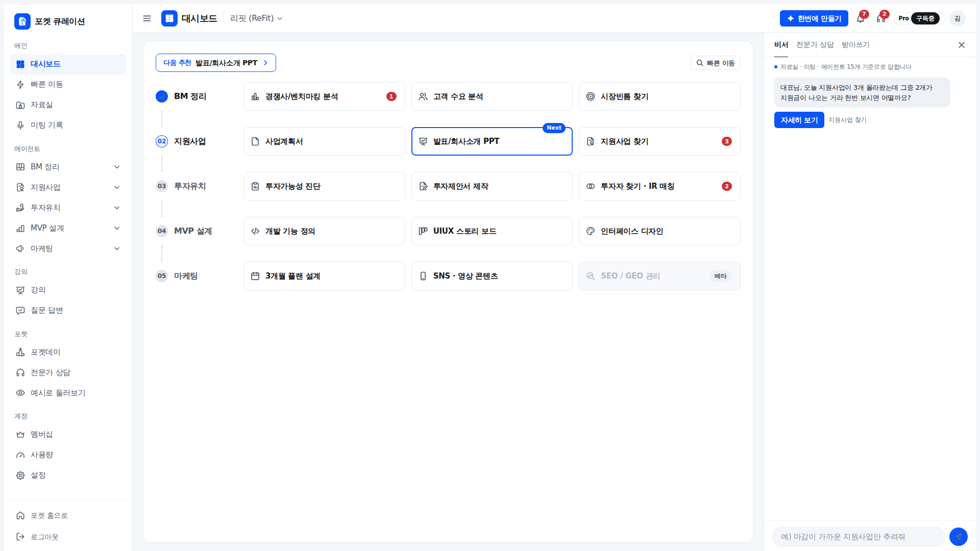Image resolution: width=980 pixels, height=551 pixels.
Task: Open 경쟁사/벤치마킹 분석 card
Action: [x=324, y=96]
